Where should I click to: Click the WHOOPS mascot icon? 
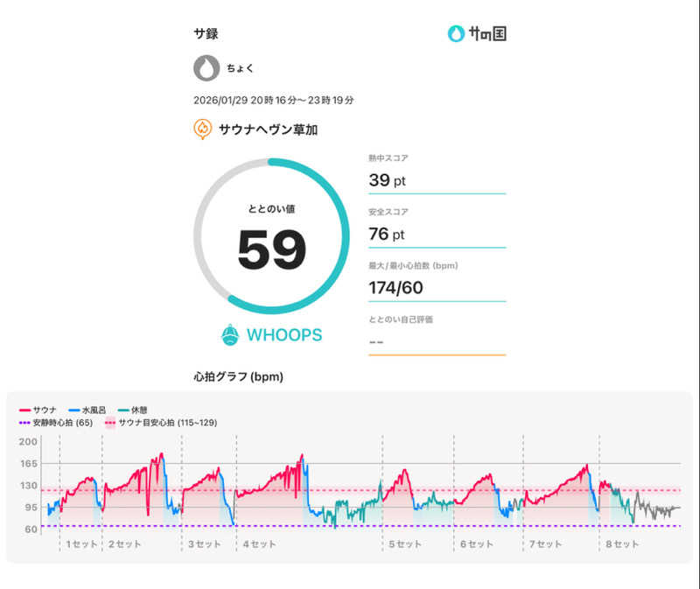pos(229,334)
